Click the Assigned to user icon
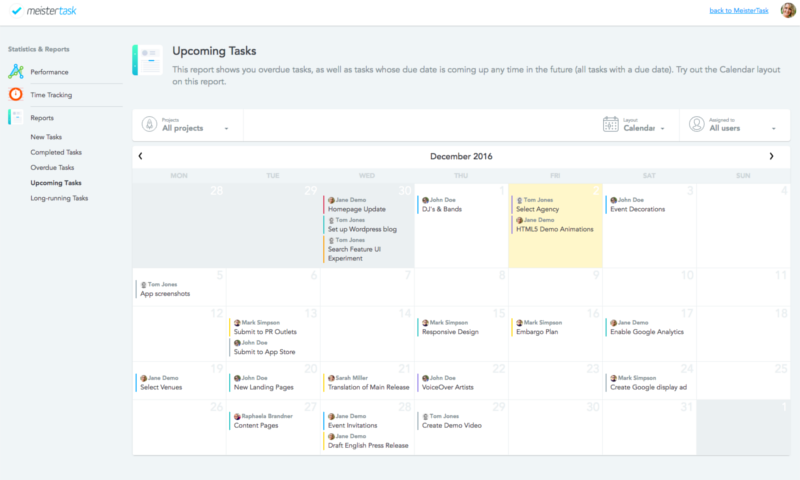This screenshot has width=800, height=480. pos(696,124)
